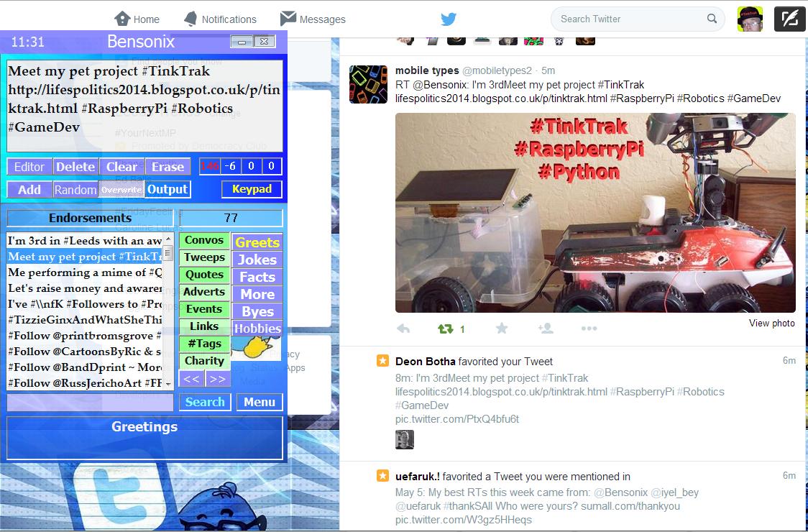Image resolution: width=808 pixels, height=532 pixels.
Task: Select '#Follow @printbromsgrove' list item
Action: click(x=85, y=336)
